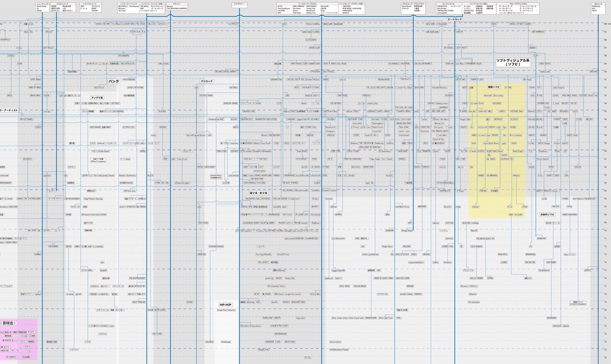Select the Hide with Spread Beaver node

click(x=196, y=134)
